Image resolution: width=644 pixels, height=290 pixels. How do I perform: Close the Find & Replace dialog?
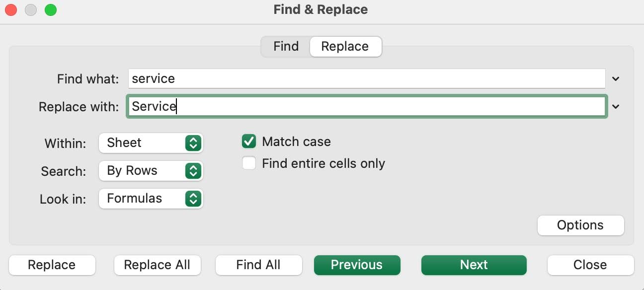[590, 265]
